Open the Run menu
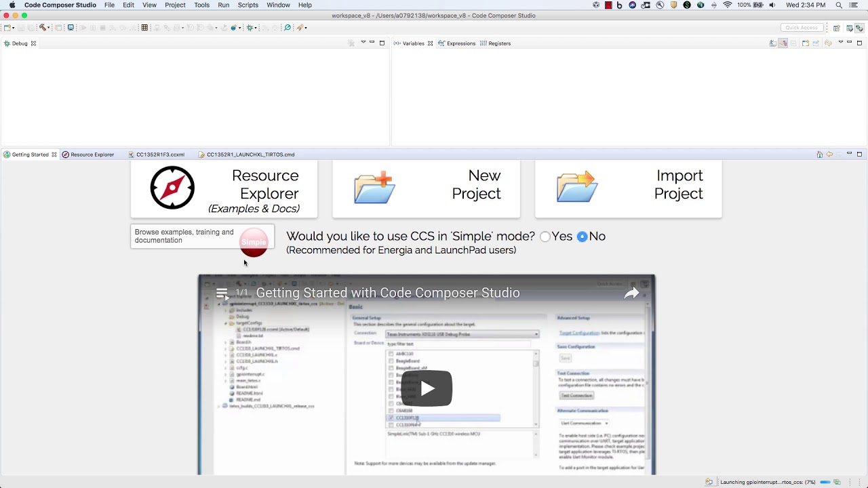 pos(223,5)
